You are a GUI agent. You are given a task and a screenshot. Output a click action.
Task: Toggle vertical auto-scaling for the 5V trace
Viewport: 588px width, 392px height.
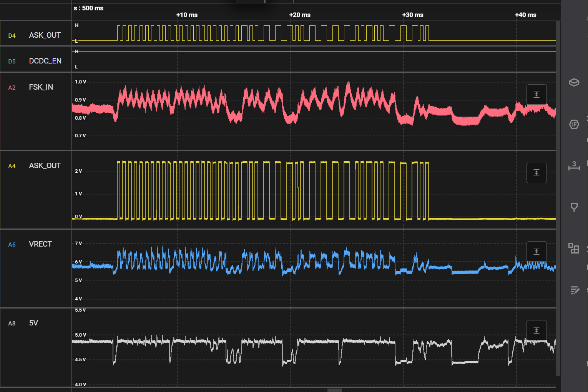pyautogui.click(x=537, y=330)
